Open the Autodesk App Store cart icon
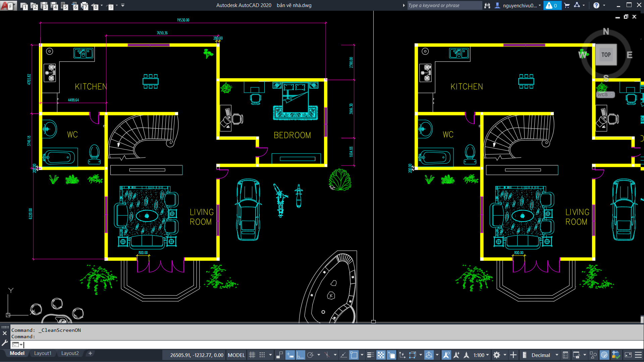This screenshot has height=362, width=644. (x=567, y=5)
